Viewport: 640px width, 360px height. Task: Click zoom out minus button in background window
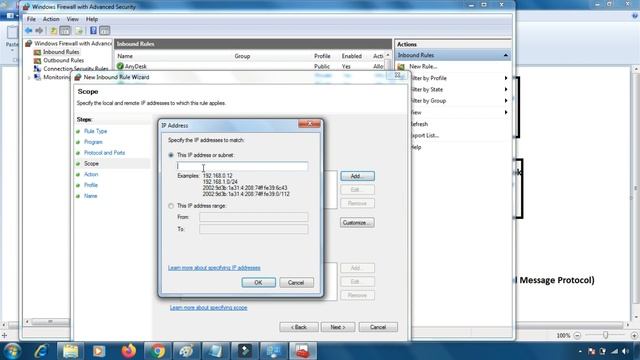(577, 335)
